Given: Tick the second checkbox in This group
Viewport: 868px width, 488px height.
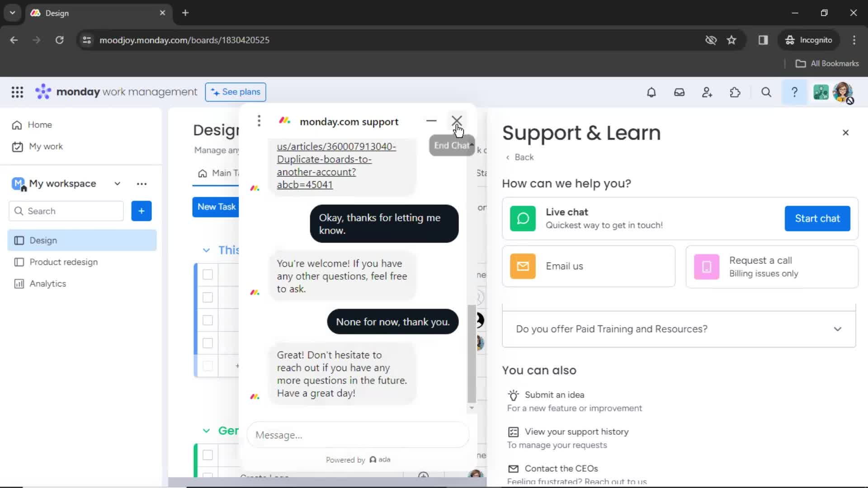Looking at the screenshot, I should click(208, 297).
